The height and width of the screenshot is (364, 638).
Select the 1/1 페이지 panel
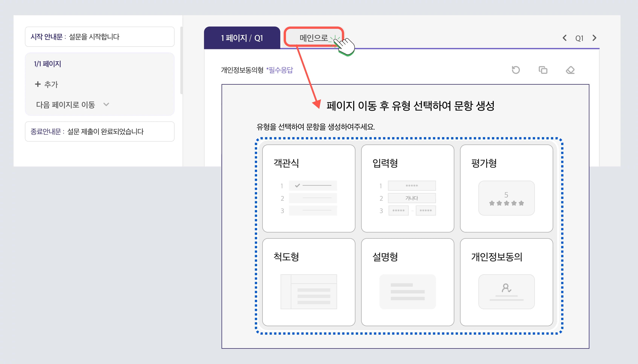47,64
